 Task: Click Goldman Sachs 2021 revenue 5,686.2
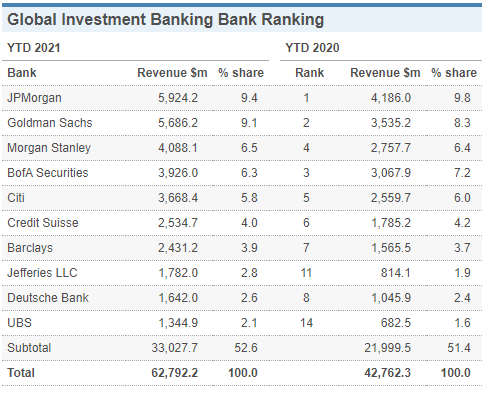point(178,123)
